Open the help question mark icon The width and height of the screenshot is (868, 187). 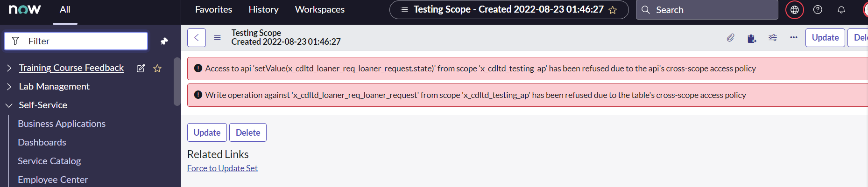818,10
